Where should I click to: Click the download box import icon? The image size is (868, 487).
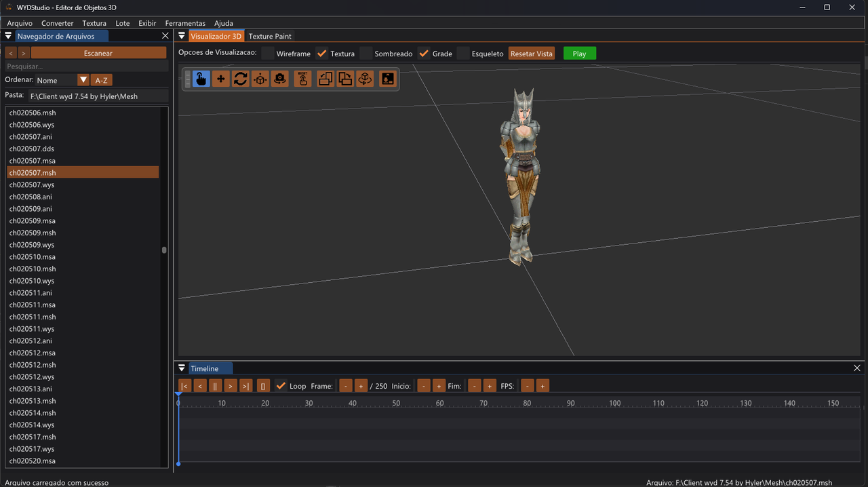387,79
